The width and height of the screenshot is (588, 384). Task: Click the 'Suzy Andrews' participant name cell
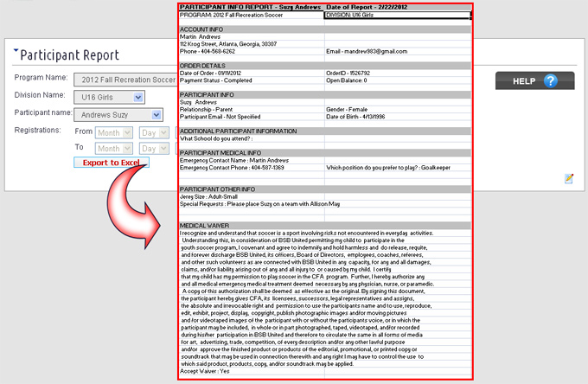252,102
